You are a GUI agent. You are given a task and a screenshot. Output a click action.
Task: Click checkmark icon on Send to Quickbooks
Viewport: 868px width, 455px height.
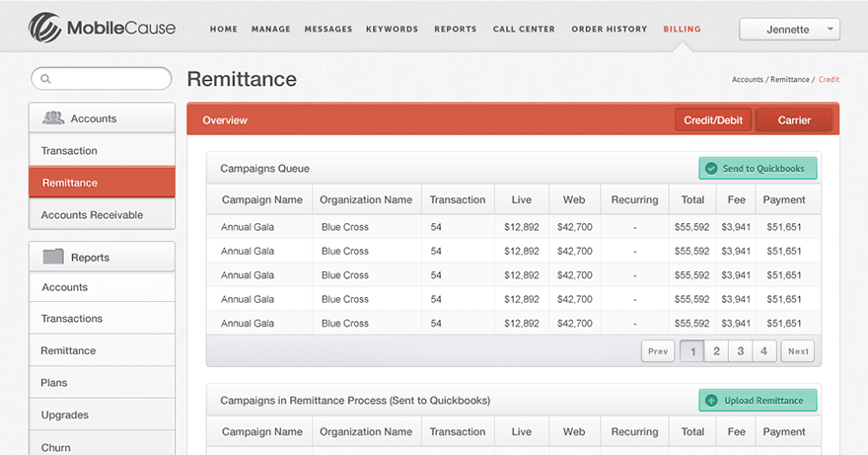tap(710, 169)
